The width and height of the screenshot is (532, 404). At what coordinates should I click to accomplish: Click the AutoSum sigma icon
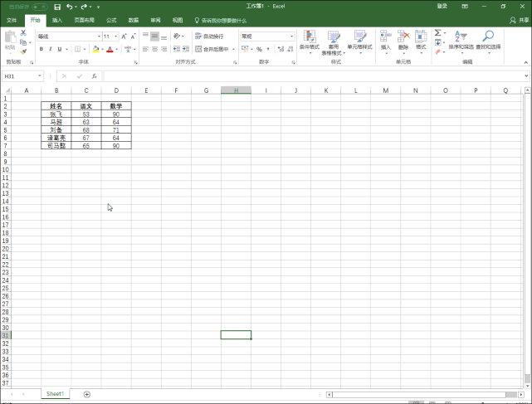[x=437, y=33]
